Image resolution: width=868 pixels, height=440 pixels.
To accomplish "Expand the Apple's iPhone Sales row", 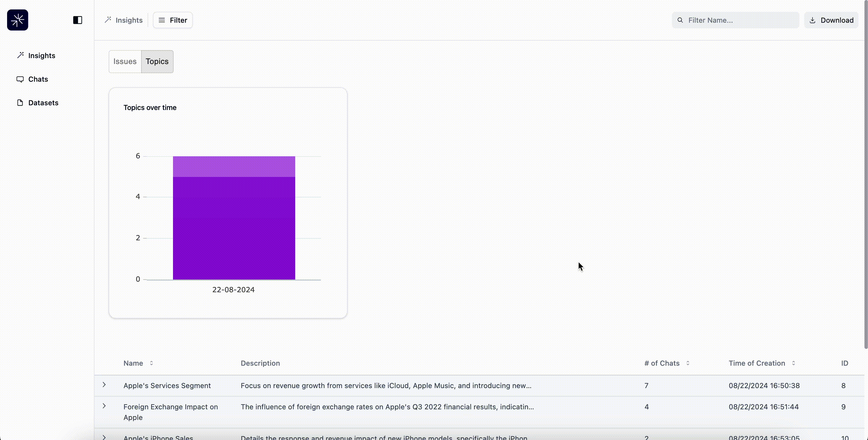I will [105, 437].
